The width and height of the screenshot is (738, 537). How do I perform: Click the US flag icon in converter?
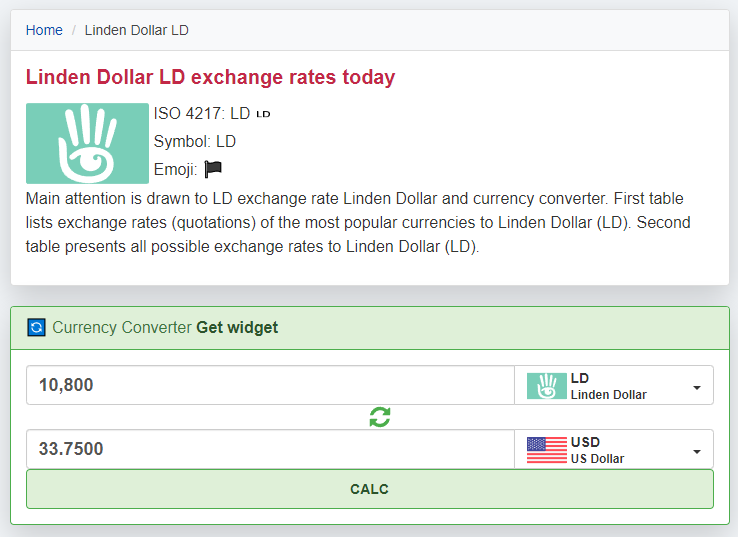click(x=546, y=450)
